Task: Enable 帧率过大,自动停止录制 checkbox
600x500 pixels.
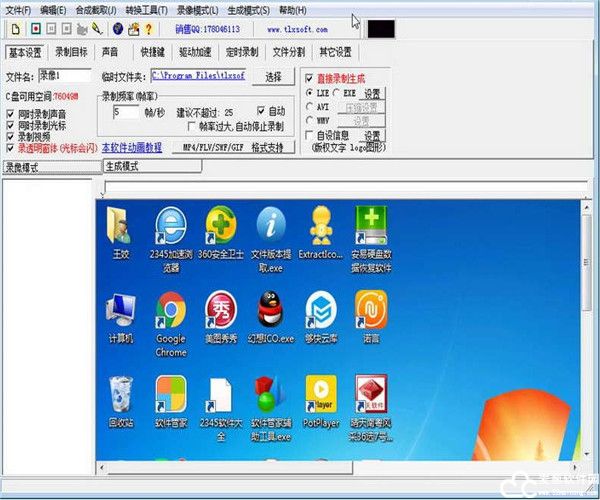Action: click(193, 127)
